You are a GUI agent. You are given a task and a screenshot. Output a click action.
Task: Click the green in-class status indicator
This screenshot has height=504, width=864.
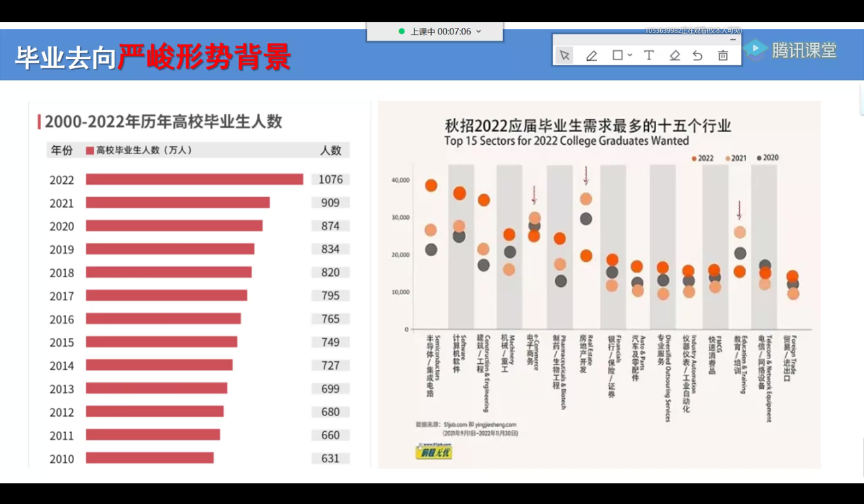[401, 31]
